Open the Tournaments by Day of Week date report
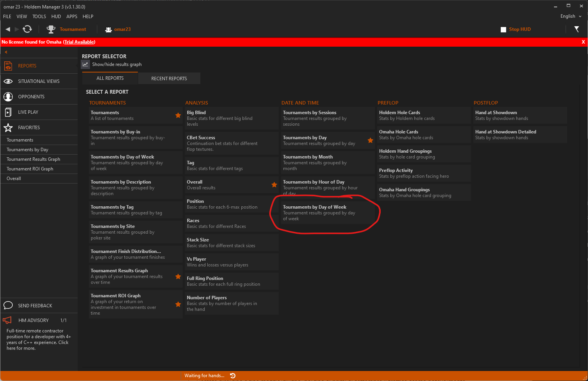Image resolution: width=588 pixels, height=381 pixels. 328,213
